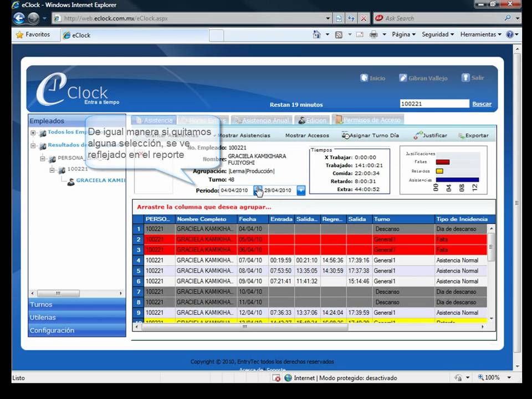Click the IE Help question mark icon

pos(510,34)
